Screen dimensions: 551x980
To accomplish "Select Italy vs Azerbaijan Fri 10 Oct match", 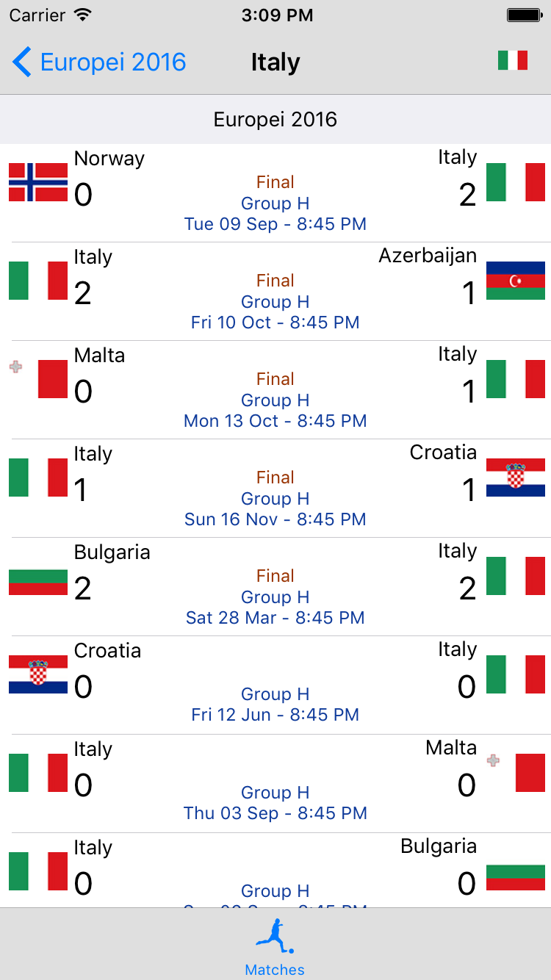I will tap(275, 291).
